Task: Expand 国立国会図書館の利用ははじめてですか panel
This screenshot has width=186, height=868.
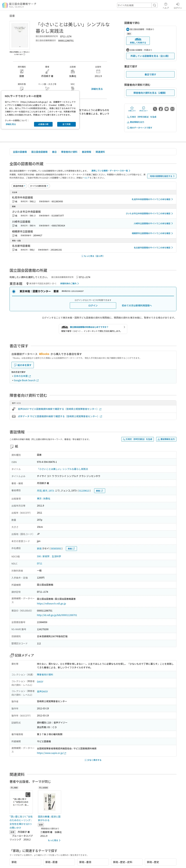Action: click(x=93, y=329)
